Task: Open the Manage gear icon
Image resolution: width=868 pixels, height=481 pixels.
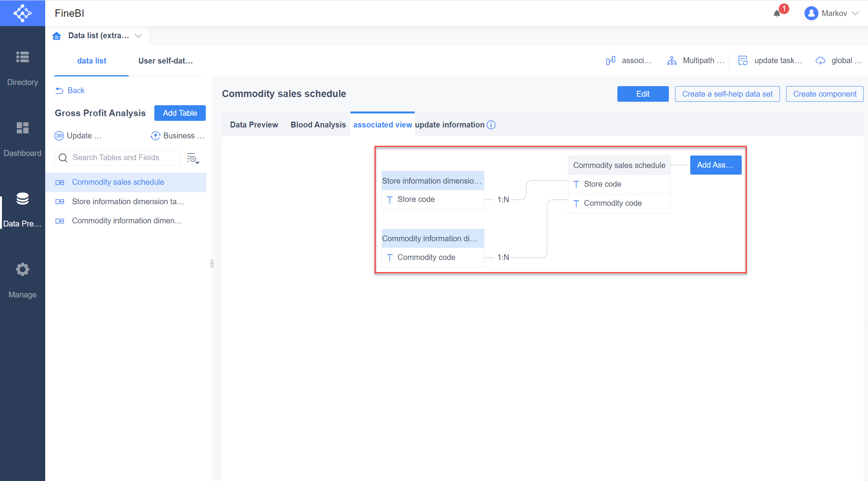Action: 22,269
